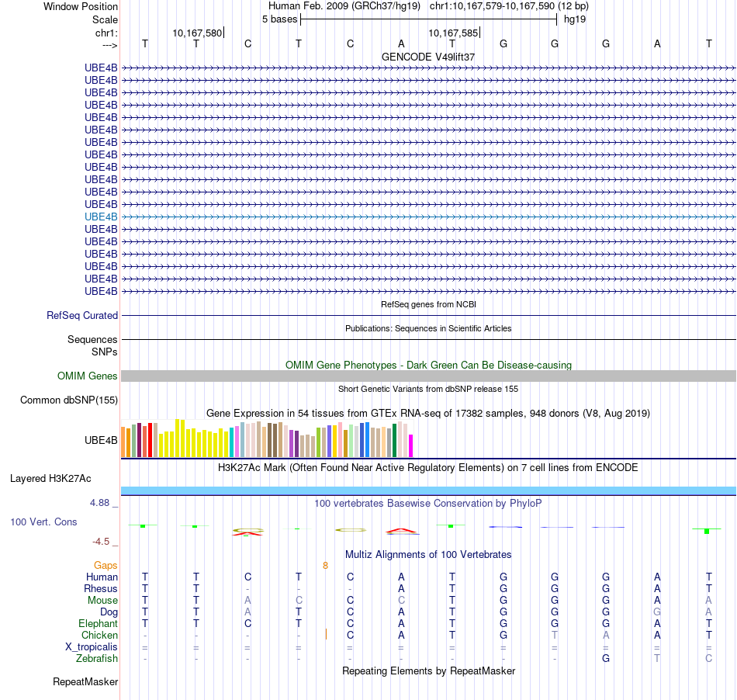Click the 'OMIM Genes' track label
737x700 pixels.
pyautogui.click(x=87, y=376)
